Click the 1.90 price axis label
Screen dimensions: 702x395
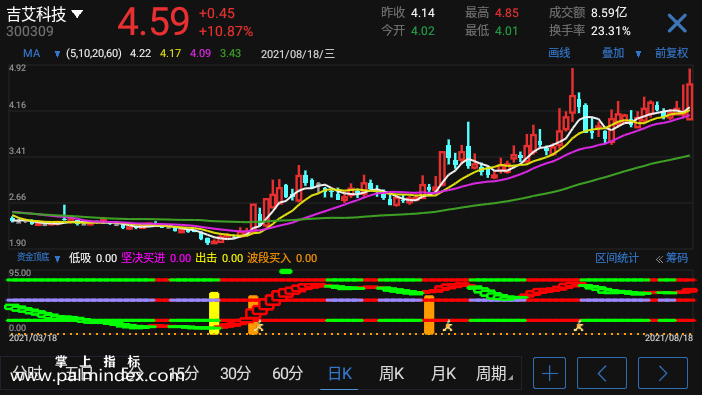click(x=17, y=243)
